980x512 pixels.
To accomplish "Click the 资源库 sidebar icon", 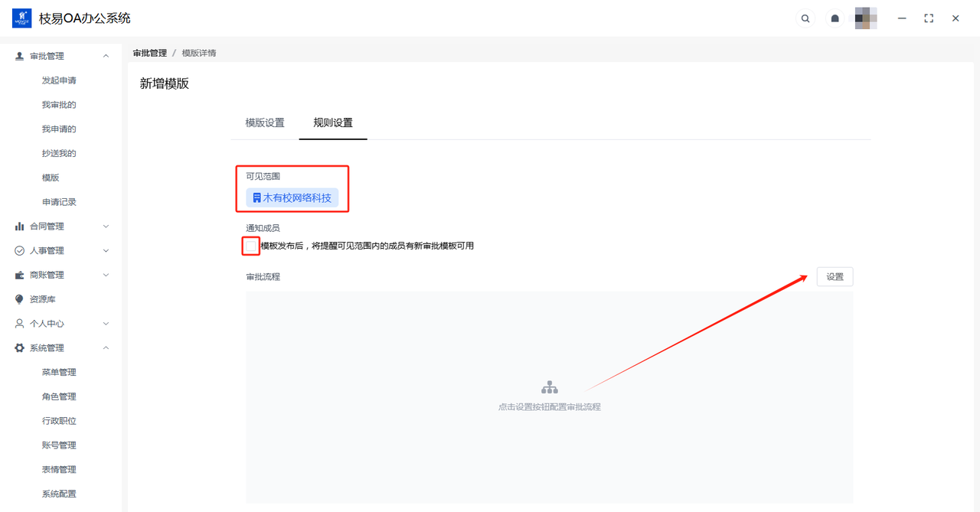I will click(20, 299).
